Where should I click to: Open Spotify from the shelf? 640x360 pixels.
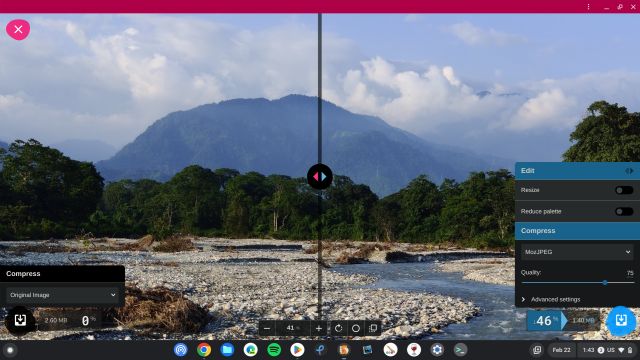[x=274, y=350]
